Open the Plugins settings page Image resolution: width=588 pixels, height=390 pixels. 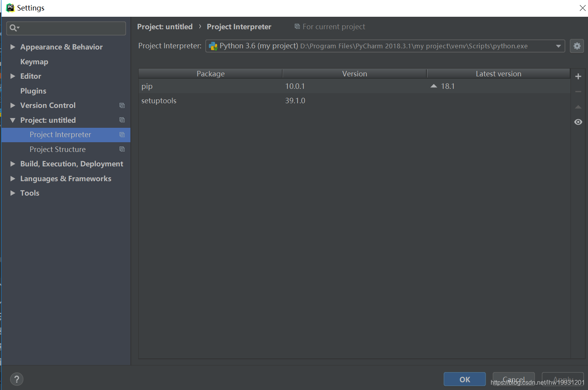pos(33,91)
